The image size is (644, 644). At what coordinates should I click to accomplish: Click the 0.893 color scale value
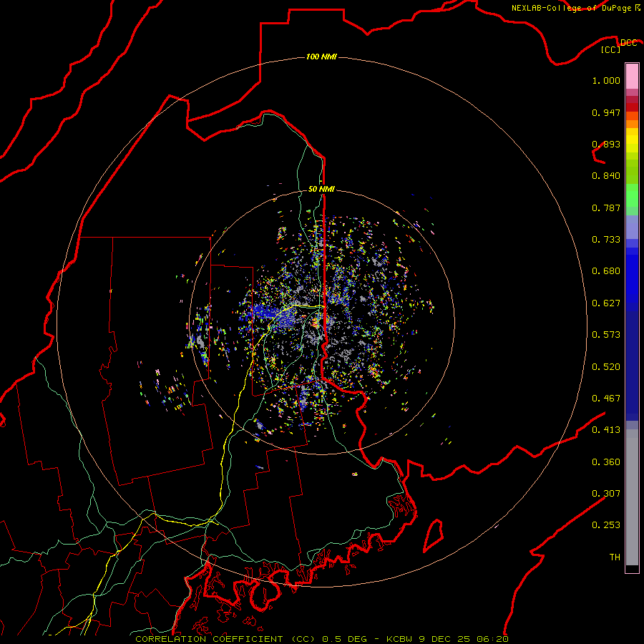coord(606,144)
